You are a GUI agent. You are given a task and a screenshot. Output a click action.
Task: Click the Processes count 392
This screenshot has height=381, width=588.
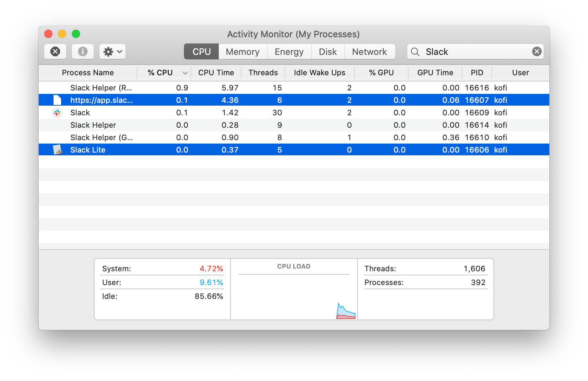[x=478, y=282]
